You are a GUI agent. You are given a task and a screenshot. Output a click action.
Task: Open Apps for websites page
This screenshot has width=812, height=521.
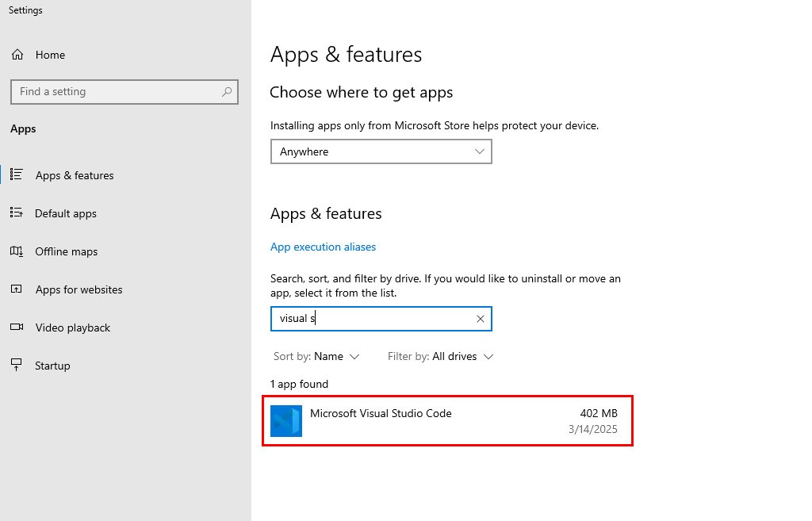click(79, 289)
